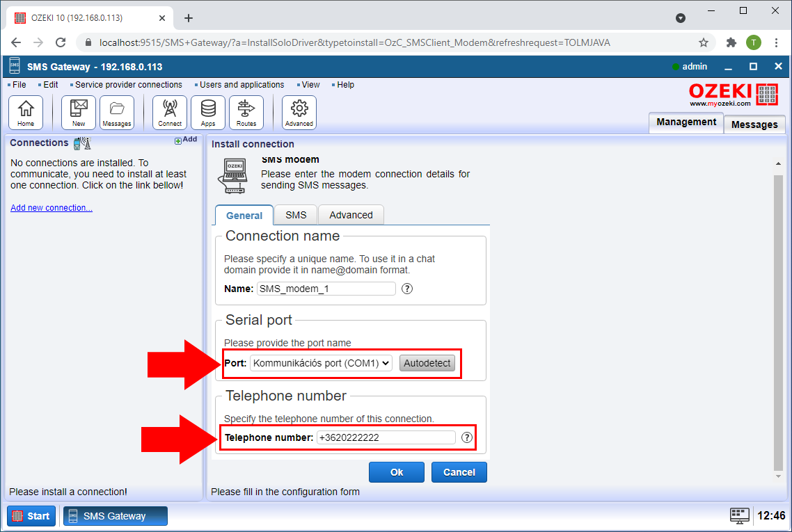The width and height of the screenshot is (792, 532).
Task: Select SMS Gateway in the taskbar
Action: click(x=115, y=516)
